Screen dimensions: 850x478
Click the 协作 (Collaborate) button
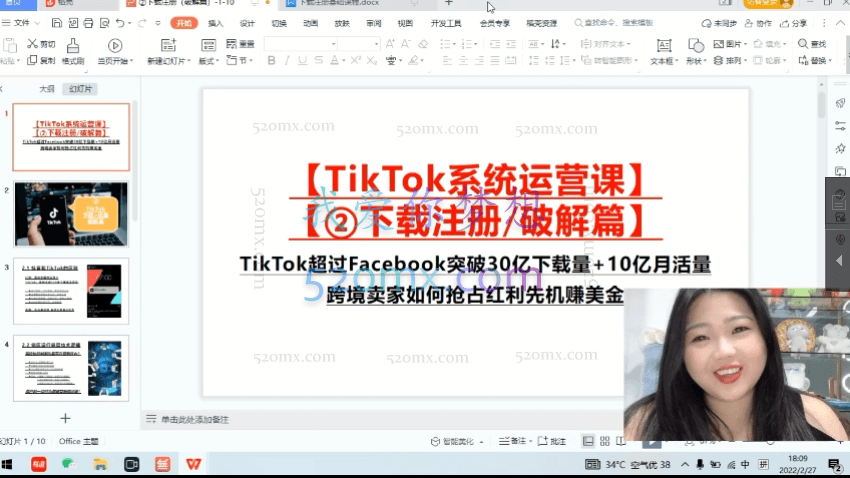[758, 23]
